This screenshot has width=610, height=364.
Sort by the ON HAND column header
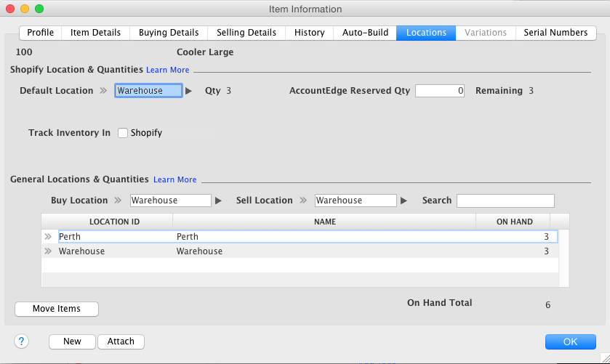[x=514, y=222]
